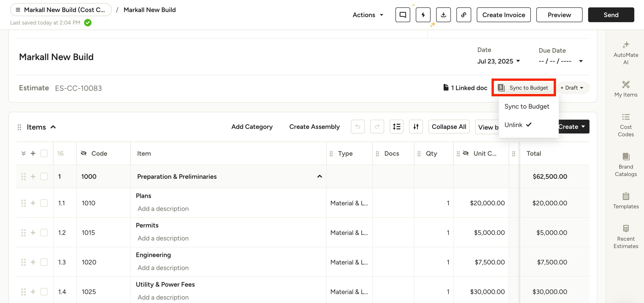Select Sync to Budget menu option

(x=526, y=106)
